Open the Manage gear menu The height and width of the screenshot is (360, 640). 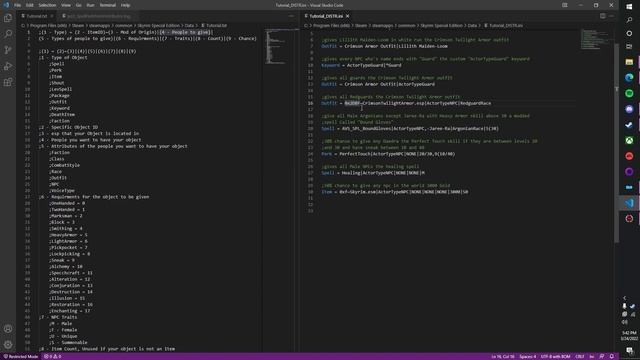pos(8,345)
